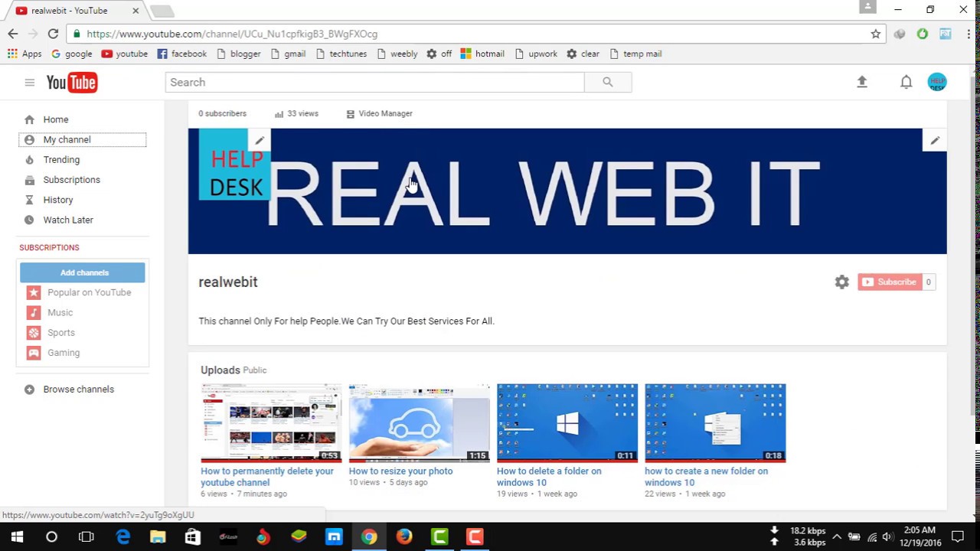Open thumbnail of delete youtube channel video
Viewport: 980px width, 551px height.
tap(271, 423)
